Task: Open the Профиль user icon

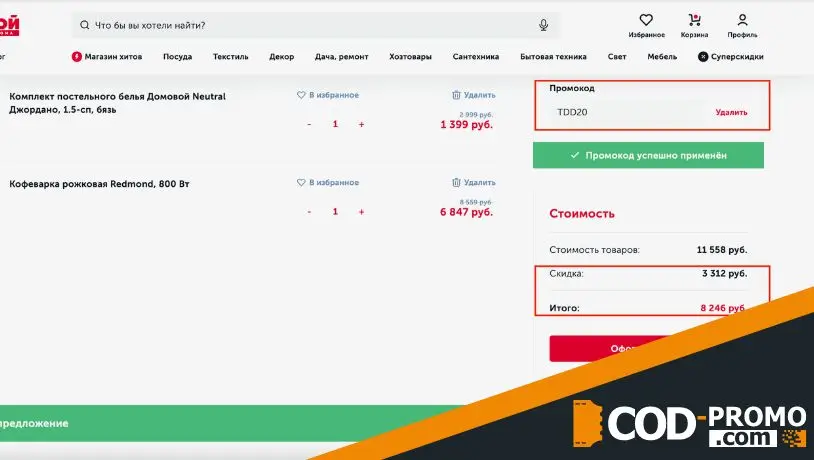Action: pos(742,20)
